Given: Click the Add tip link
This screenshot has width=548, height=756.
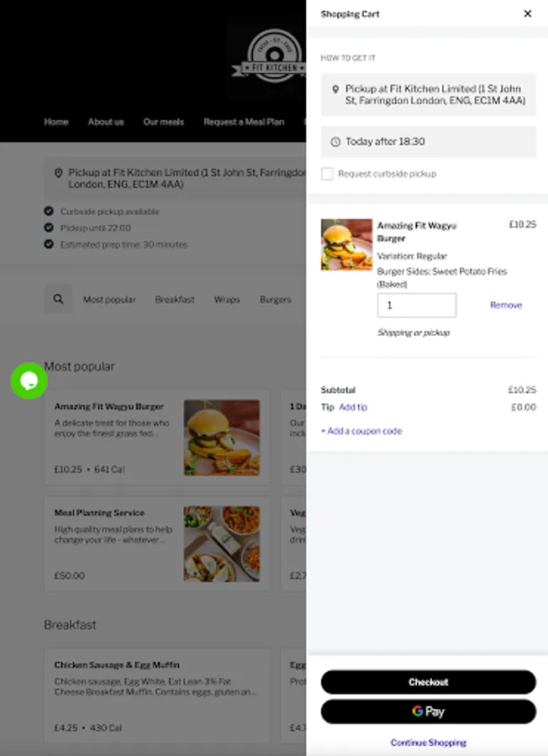Looking at the screenshot, I should 353,407.
